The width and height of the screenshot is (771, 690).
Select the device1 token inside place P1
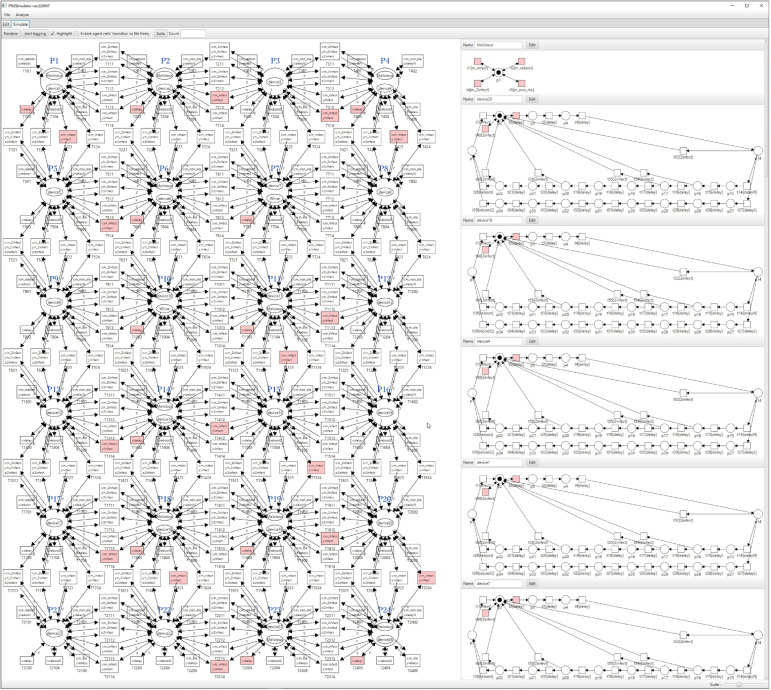pyautogui.click(x=54, y=89)
